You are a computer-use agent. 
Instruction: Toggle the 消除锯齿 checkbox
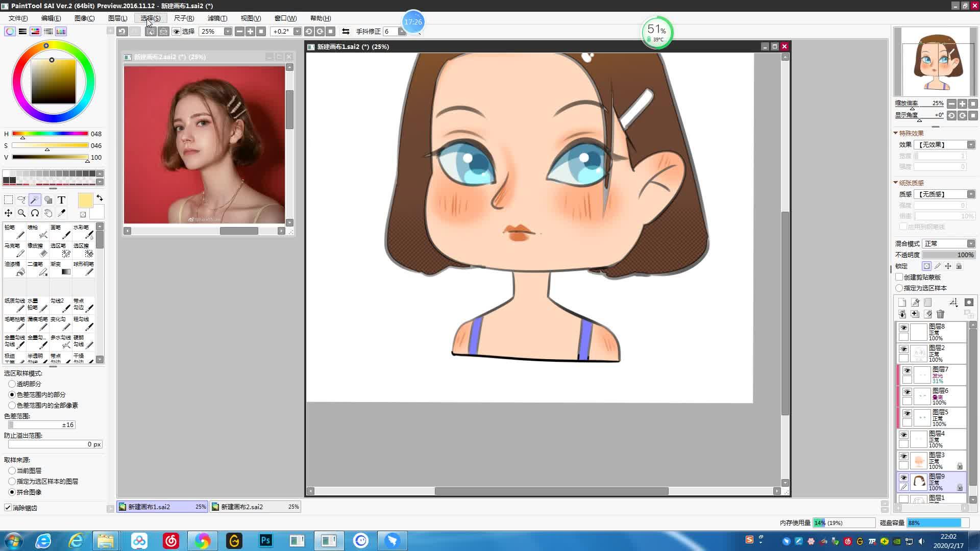8,508
